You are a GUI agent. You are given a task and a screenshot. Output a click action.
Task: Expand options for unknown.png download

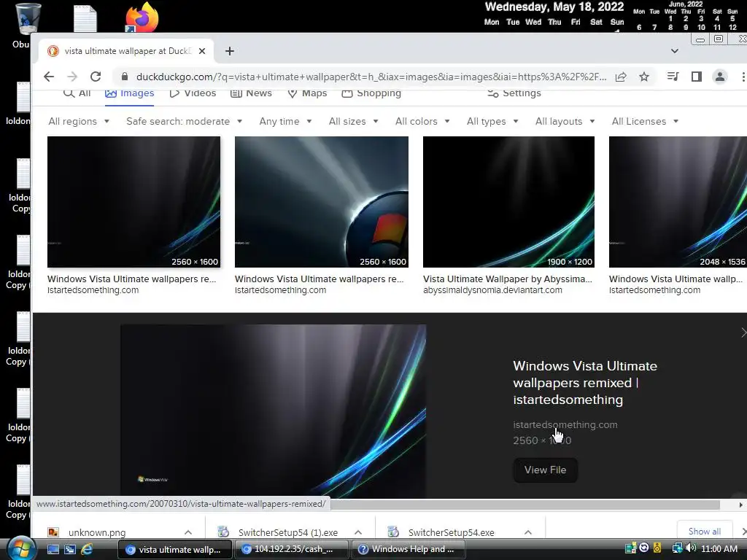[x=188, y=532]
